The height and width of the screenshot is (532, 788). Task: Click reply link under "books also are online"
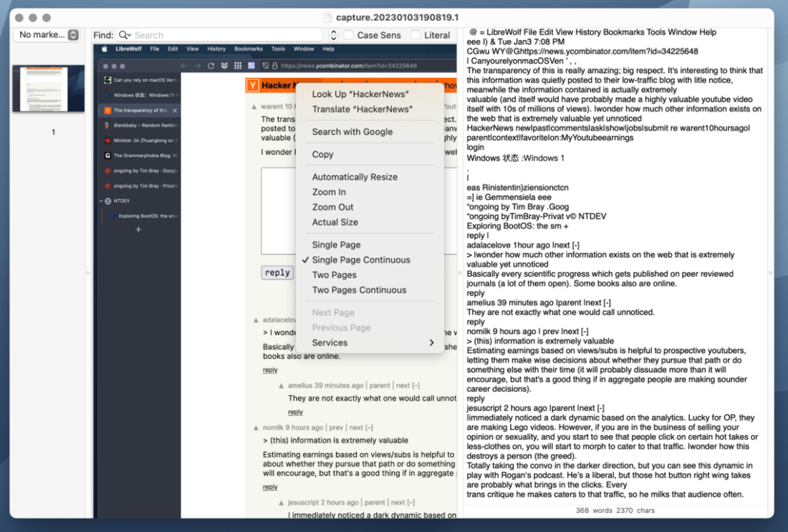click(270, 370)
